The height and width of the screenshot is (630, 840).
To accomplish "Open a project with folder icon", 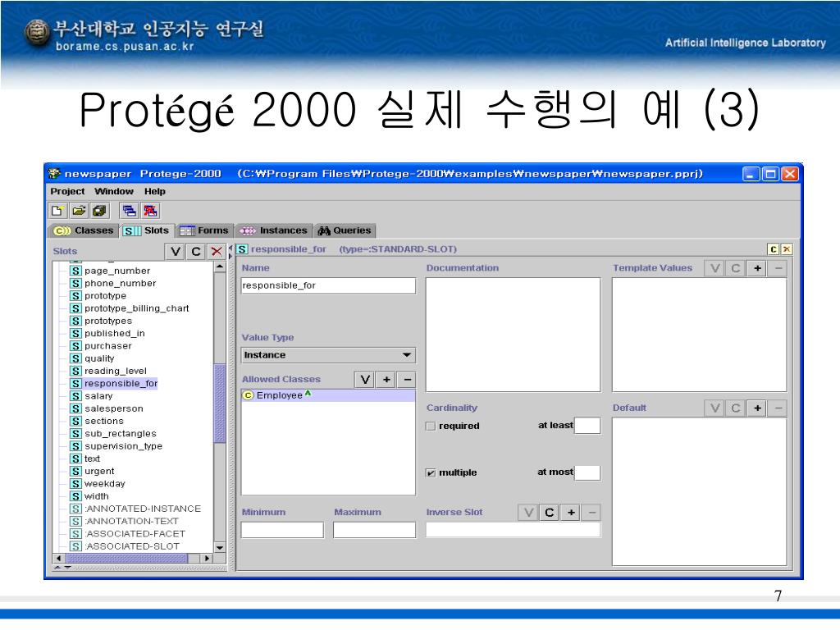I will coord(79,211).
